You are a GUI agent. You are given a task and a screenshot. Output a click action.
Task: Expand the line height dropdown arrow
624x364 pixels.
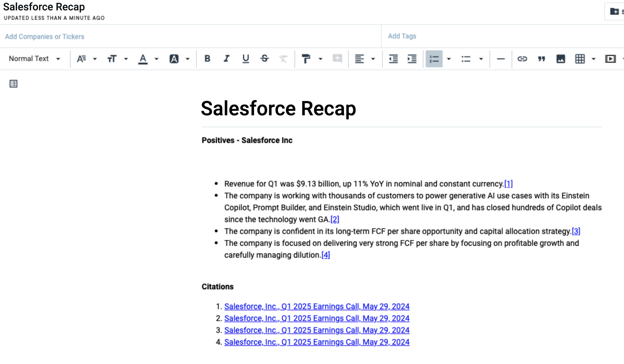[x=95, y=59]
